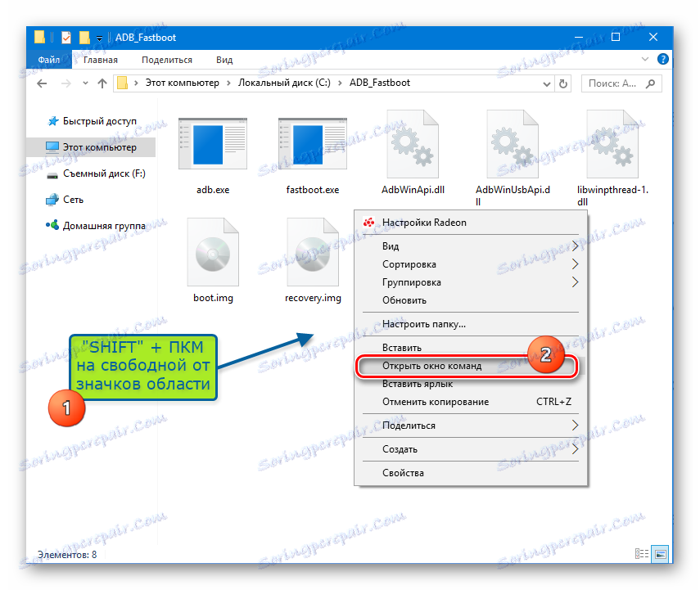
Task: Open the Вид ribbon tab
Action: click(x=224, y=60)
